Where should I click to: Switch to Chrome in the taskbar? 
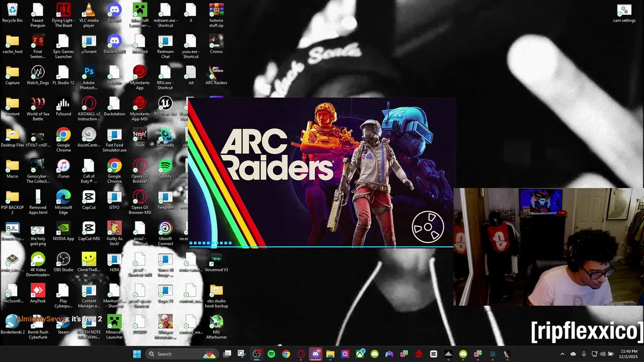point(286,354)
